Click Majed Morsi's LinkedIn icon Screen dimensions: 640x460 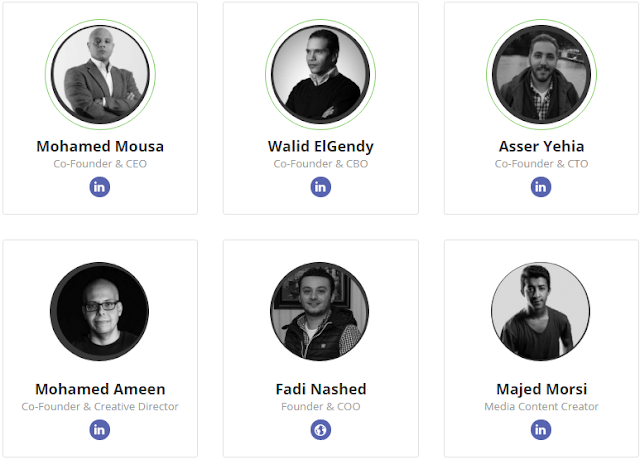coord(541,430)
